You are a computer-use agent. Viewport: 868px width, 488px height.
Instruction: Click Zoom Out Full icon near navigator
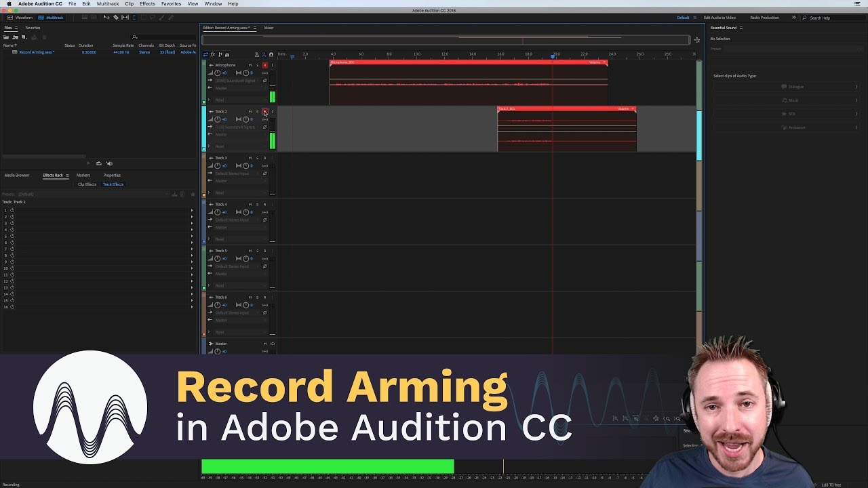click(696, 40)
